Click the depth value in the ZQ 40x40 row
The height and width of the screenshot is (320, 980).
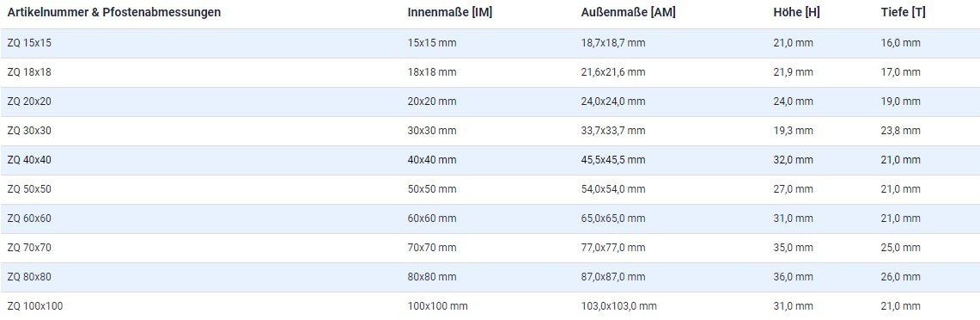pos(901,160)
